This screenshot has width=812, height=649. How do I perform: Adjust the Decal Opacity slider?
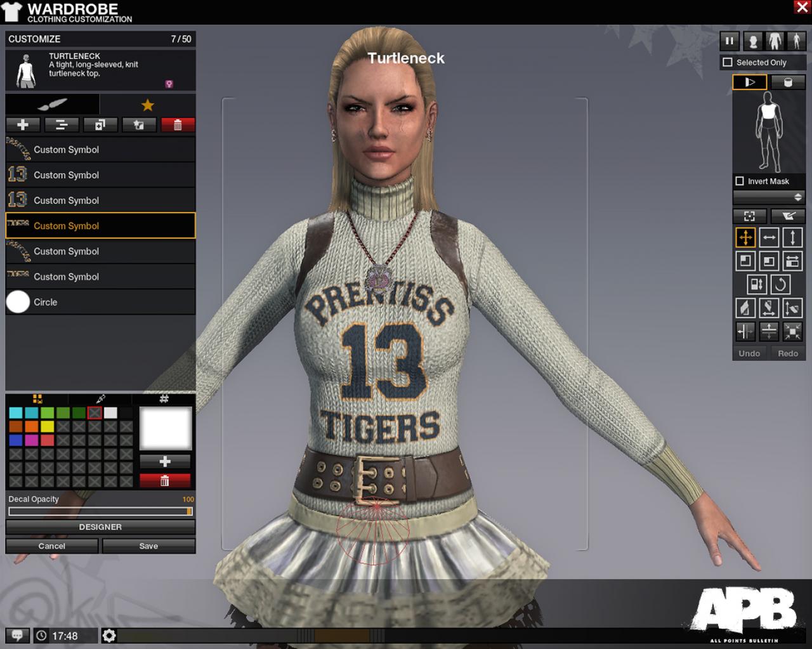(100, 511)
